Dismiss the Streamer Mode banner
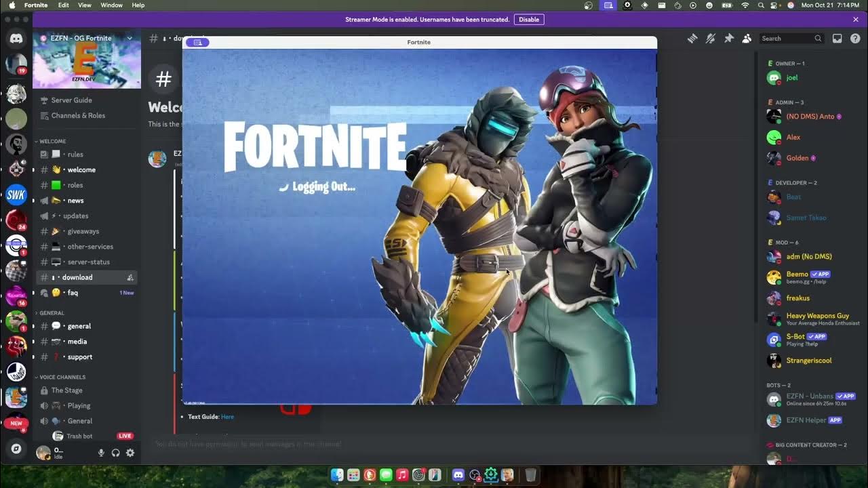Screen dimensions: 868x488 856,20
